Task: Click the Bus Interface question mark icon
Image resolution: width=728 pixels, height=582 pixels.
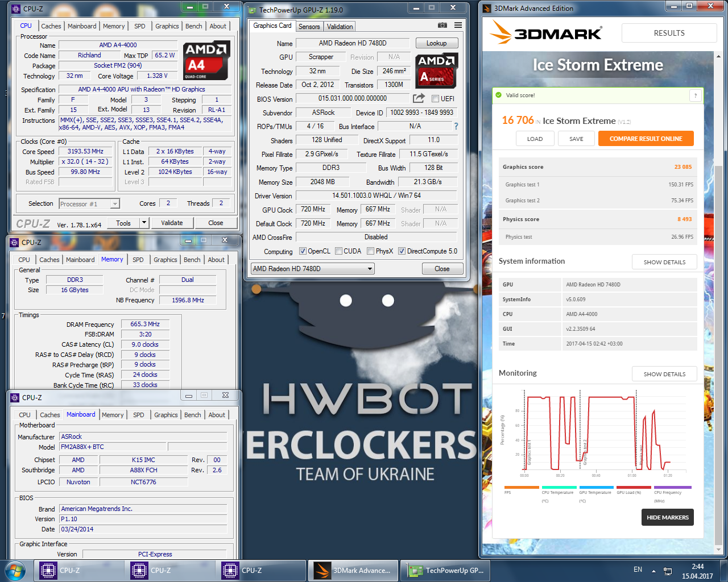Action: click(456, 126)
